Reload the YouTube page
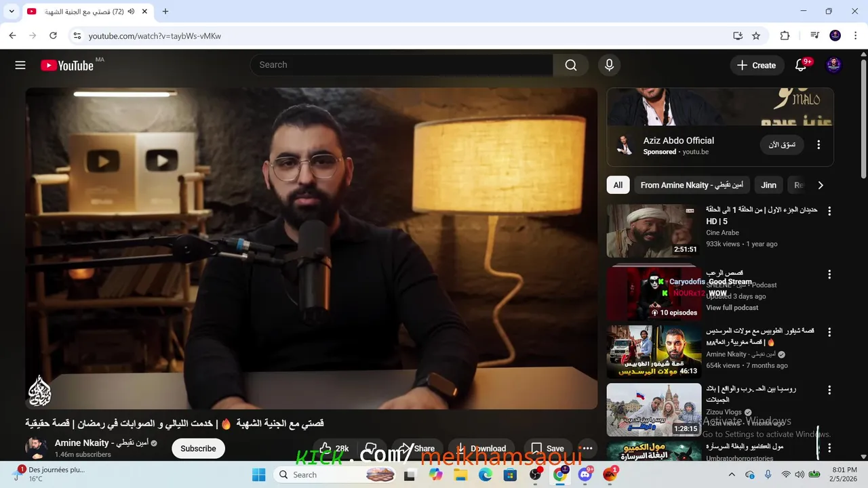The width and height of the screenshot is (868, 488). coord(53,35)
